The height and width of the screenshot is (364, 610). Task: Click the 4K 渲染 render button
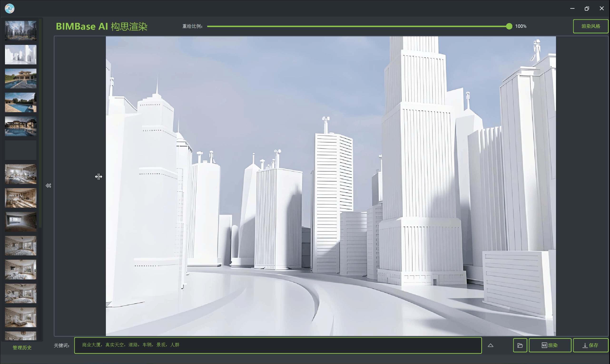(x=550, y=345)
